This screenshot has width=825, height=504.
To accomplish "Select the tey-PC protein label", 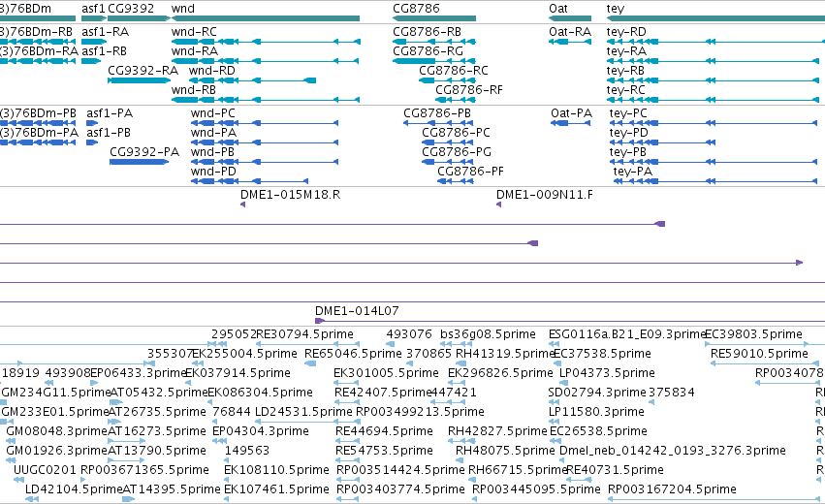I will click(x=628, y=113).
